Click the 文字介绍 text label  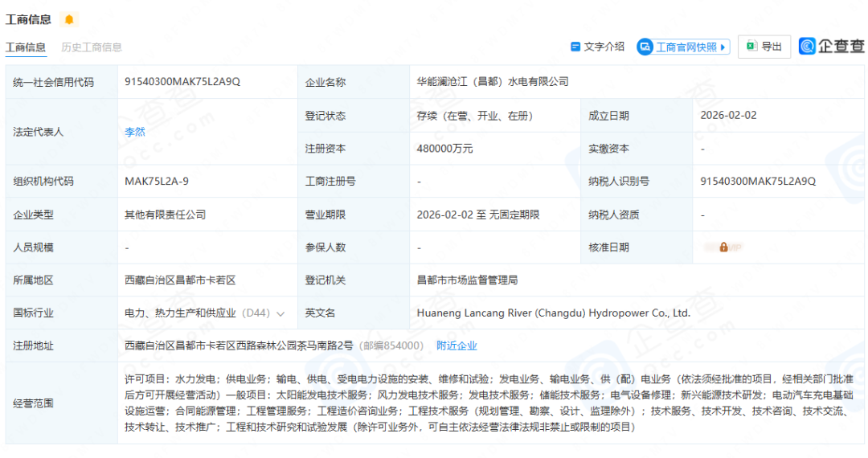(604, 47)
